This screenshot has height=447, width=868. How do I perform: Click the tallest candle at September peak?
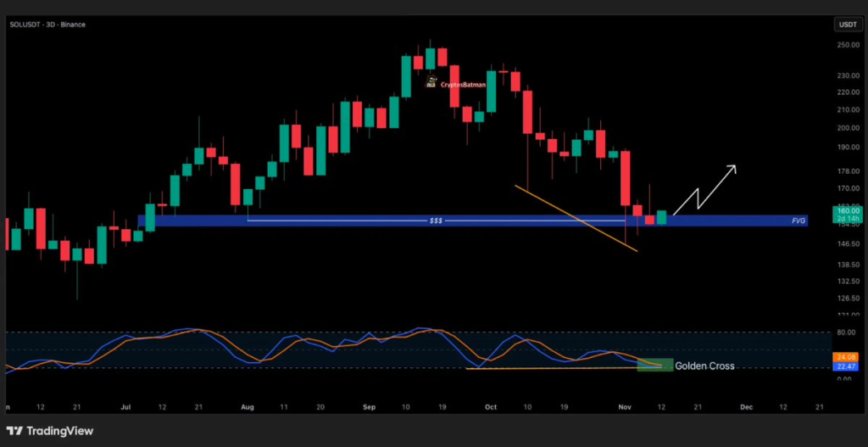431,58
